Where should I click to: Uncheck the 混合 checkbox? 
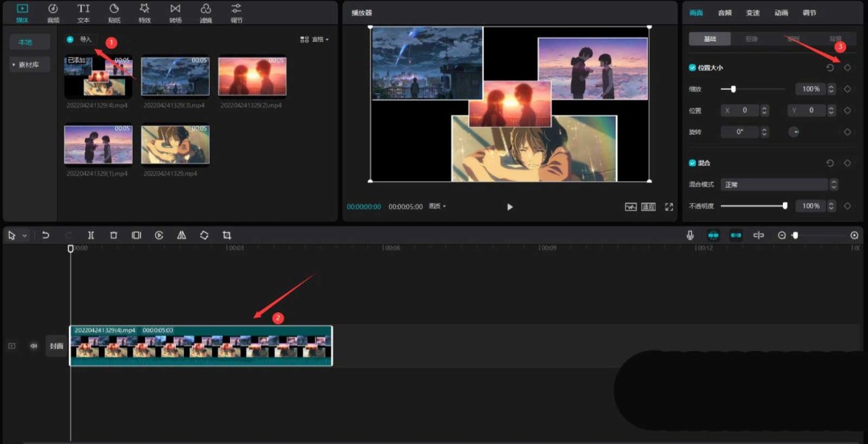tap(693, 163)
